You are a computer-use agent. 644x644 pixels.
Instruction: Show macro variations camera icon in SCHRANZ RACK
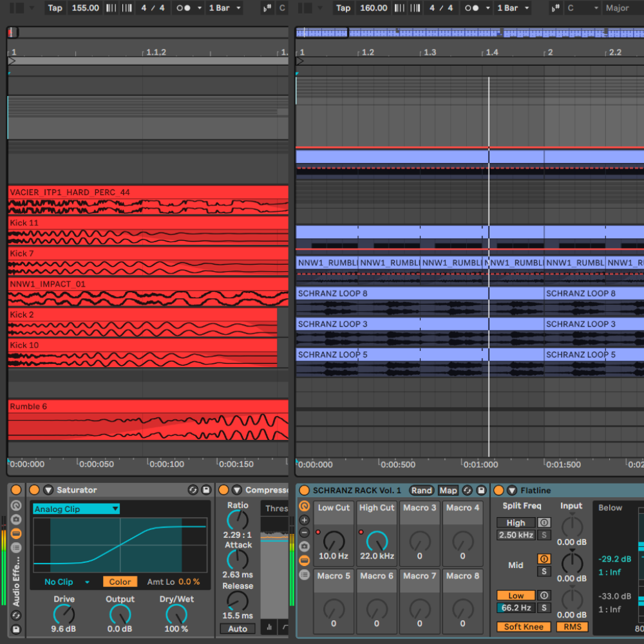(x=305, y=547)
